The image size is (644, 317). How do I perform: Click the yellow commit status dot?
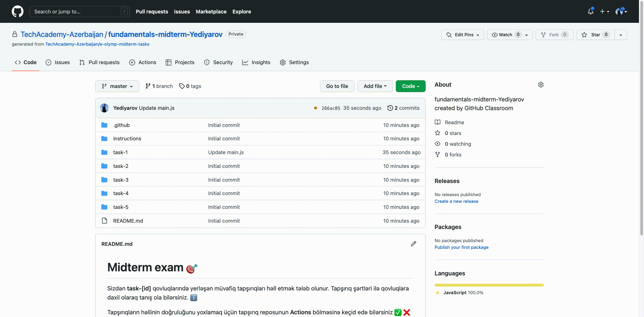[x=315, y=108]
